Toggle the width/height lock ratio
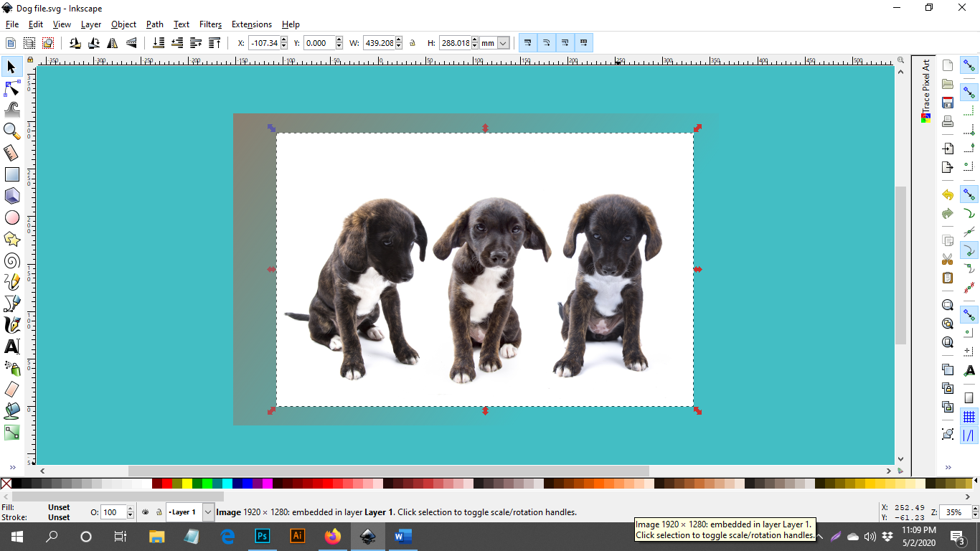This screenshot has height=551, width=980. coord(413,43)
